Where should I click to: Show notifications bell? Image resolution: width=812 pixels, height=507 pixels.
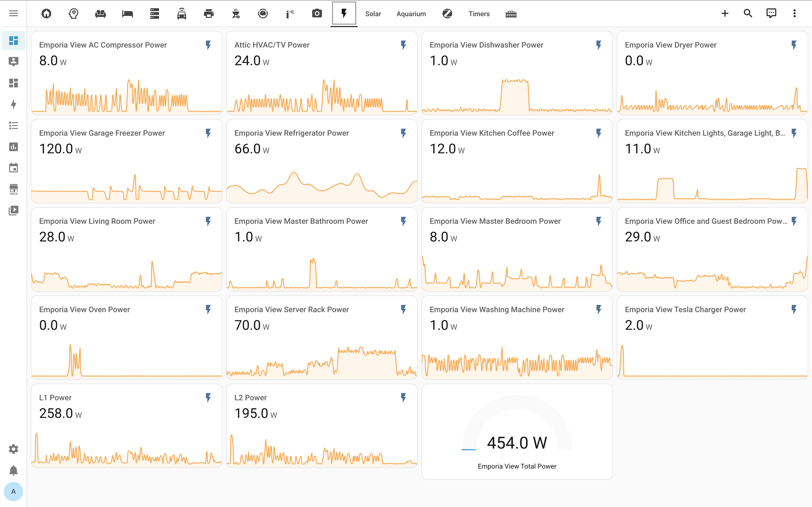click(14, 471)
